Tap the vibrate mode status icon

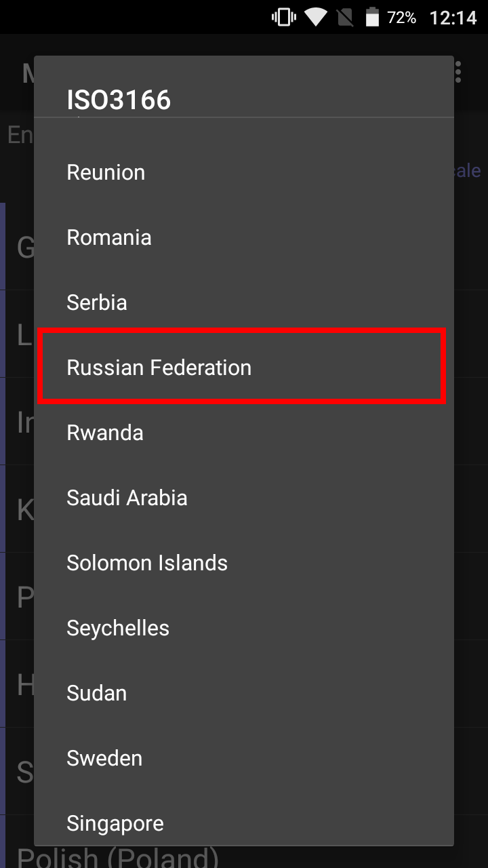283,17
